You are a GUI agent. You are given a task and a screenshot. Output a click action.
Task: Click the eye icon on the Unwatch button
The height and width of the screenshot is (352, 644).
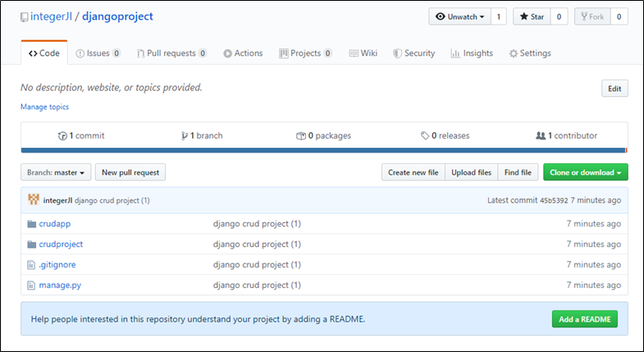(x=441, y=16)
